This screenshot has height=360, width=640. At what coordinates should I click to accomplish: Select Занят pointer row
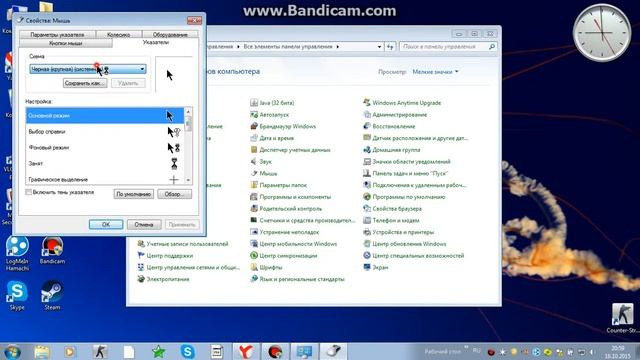click(x=105, y=163)
